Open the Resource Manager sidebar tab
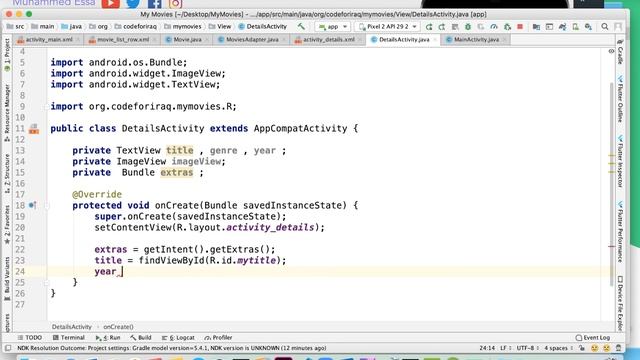 pyautogui.click(x=7, y=112)
